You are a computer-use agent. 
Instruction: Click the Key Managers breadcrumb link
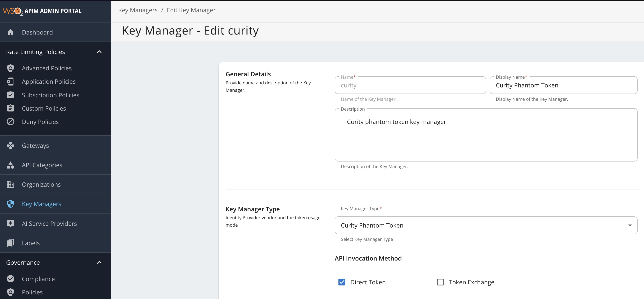(138, 10)
